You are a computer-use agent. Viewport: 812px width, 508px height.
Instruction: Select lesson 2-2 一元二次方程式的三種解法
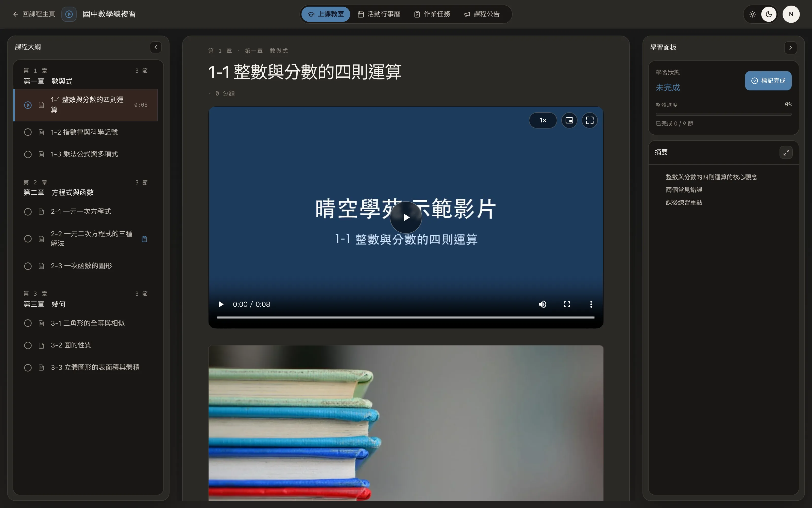[x=86, y=239]
